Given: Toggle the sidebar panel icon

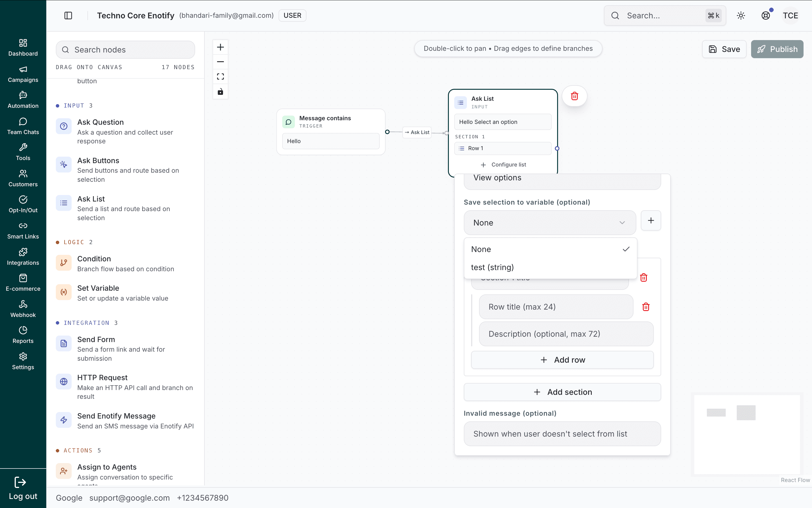Looking at the screenshot, I should coord(68,16).
